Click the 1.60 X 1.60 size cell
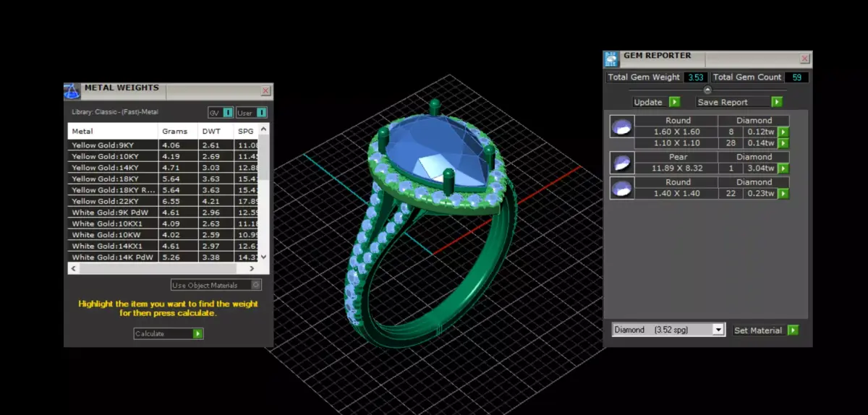The width and height of the screenshot is (868, 415). 677,132
